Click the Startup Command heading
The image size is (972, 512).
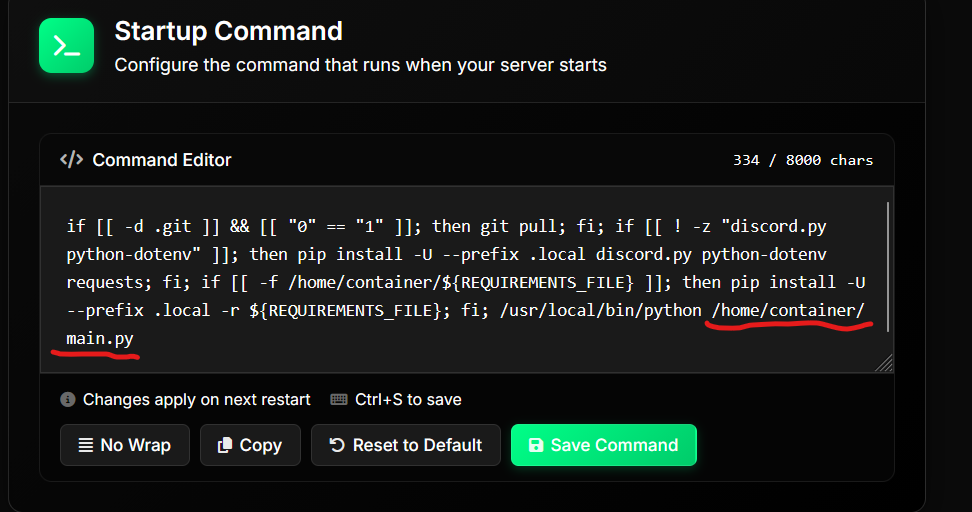click(228, 31)
